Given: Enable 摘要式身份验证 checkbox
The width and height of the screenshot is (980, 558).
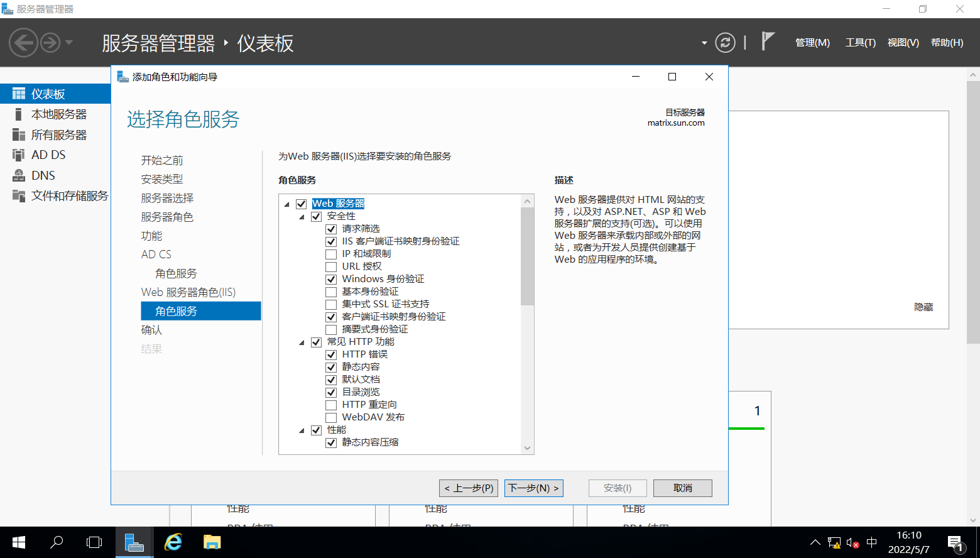Looking at the screenshot, I should coord(331,329).
